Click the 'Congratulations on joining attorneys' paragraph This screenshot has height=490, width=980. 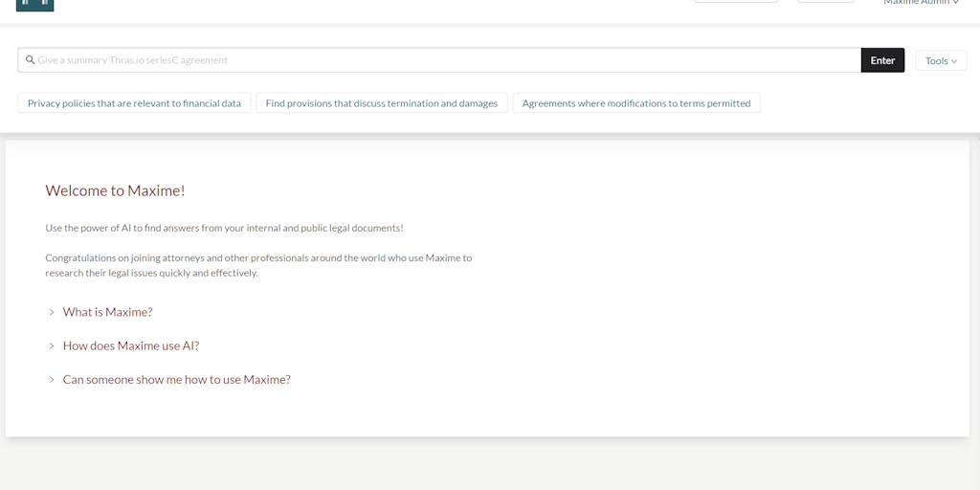click(258, 265)
